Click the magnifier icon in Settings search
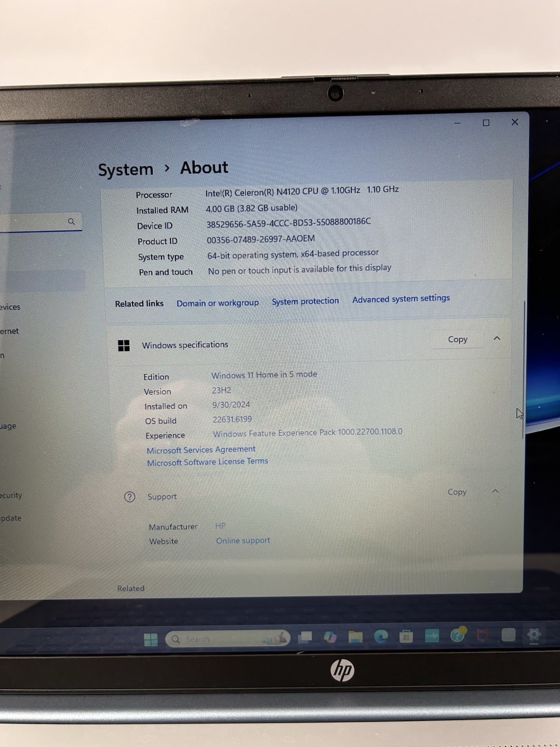Screen dimensions: 560x747 point(71,221)
